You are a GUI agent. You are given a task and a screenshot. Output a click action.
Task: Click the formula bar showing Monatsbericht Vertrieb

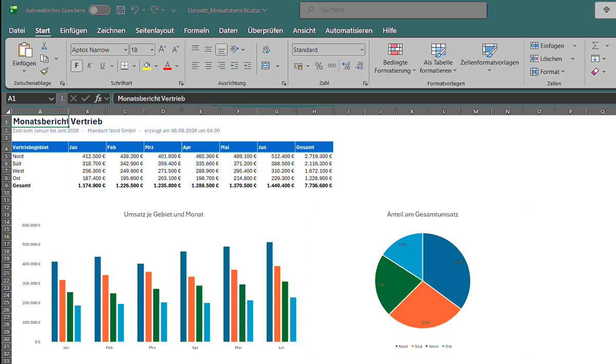[x=364, y=98]
